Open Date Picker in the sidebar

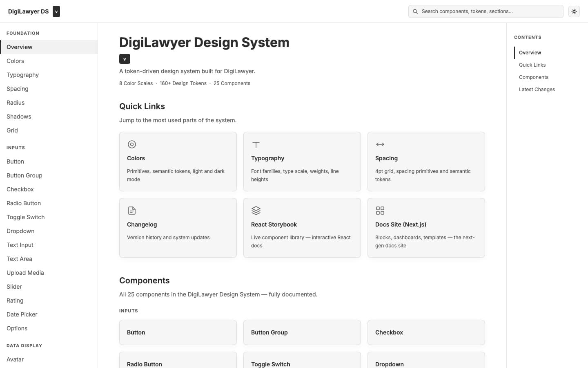click(x=49, y=314)
